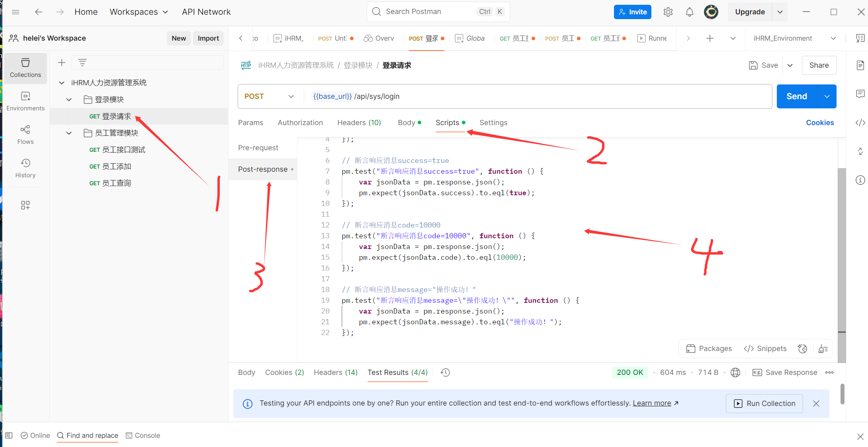Open the code snippet panel icon
Image resolution: width=868 pixels, height=447 pixels.
pyautogui.click(x=860, y=123)
